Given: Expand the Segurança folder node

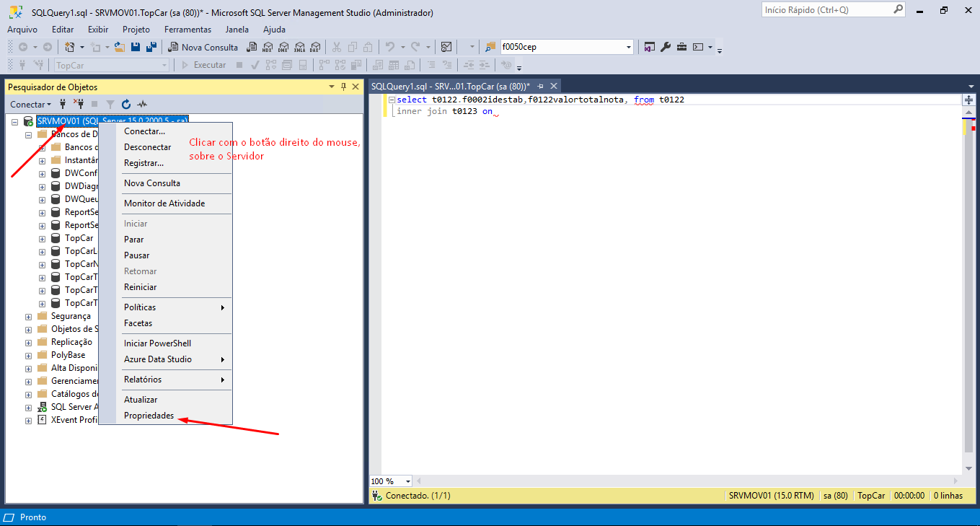Looking at the screenshot, I should (x=28, y=316).
